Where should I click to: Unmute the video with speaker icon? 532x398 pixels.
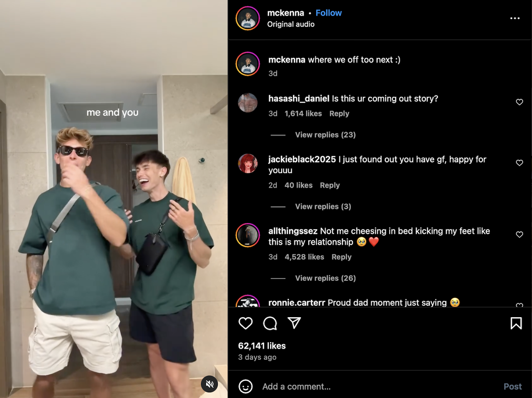[209, 384]
